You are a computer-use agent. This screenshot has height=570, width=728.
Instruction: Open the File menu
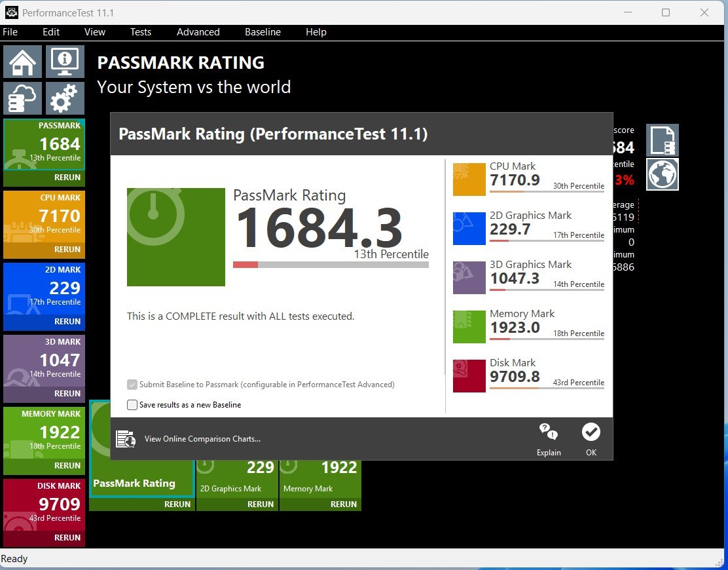[10, 32]
